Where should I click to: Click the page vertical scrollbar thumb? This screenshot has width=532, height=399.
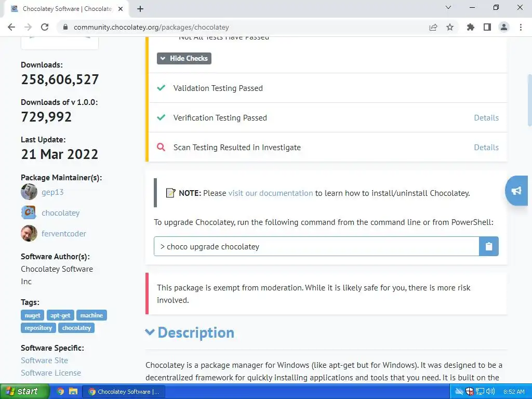(529, 100)
